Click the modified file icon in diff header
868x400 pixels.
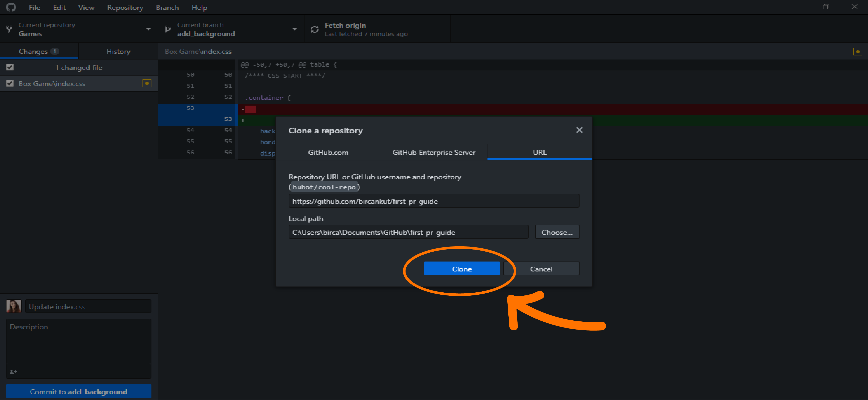(x=857, y=52)
